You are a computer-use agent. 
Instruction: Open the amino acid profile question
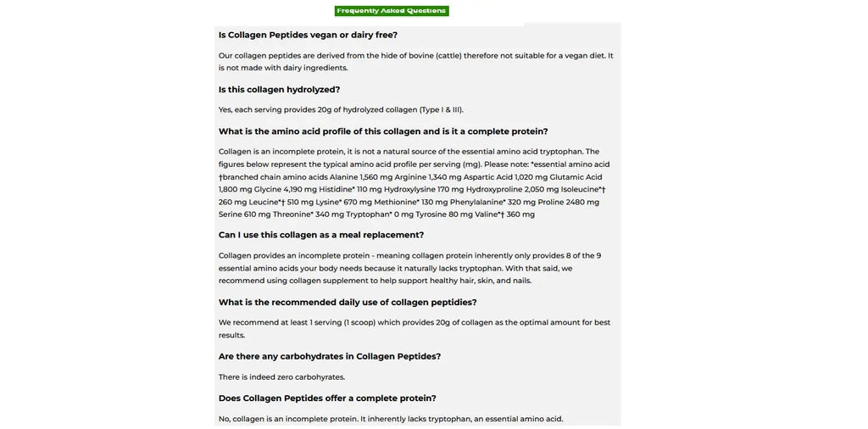tap(383, 131)
